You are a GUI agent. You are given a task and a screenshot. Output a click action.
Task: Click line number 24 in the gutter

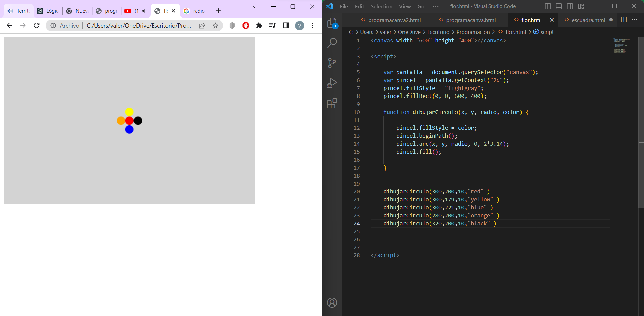click(356, 223)
